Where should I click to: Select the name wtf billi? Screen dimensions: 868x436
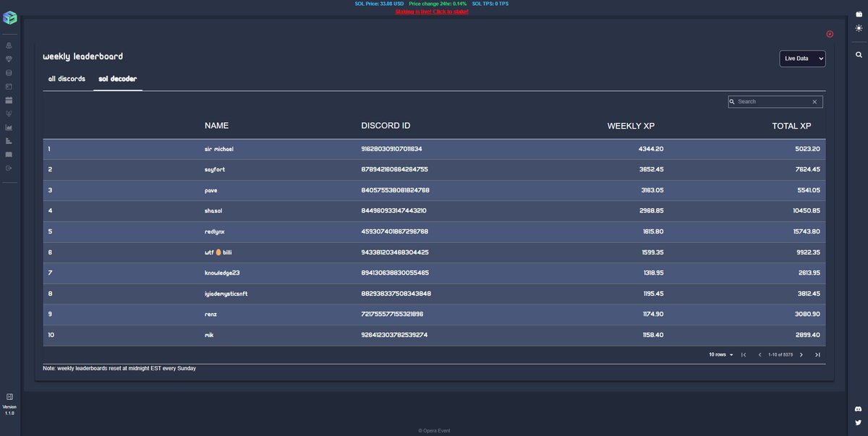point(218,252)
